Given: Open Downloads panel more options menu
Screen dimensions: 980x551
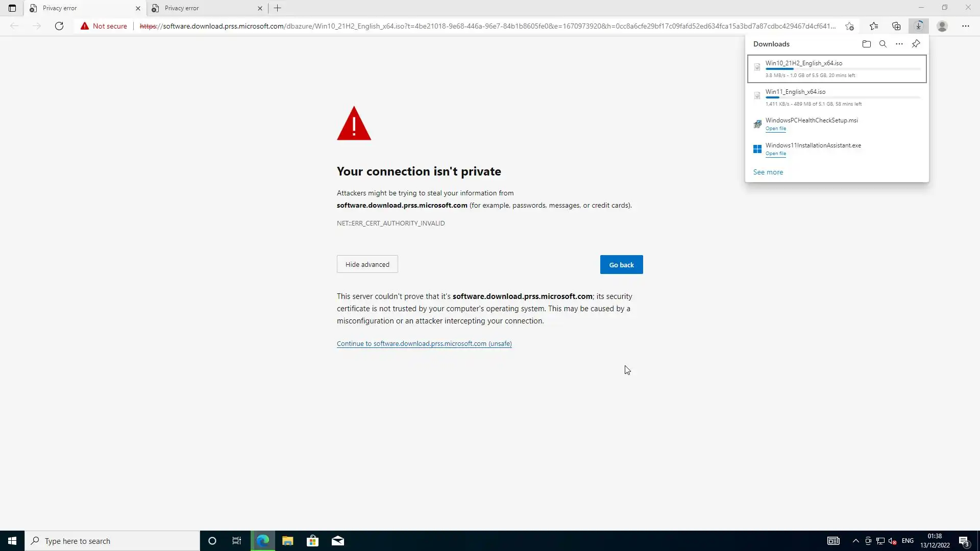Looking at the screenshot, I should tap(899, 44).
